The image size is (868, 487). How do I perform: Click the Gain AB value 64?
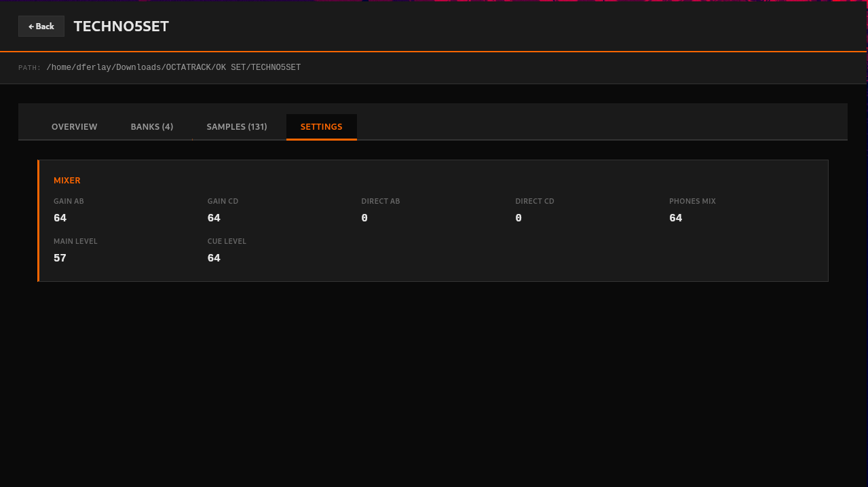(x=60, y=218)
